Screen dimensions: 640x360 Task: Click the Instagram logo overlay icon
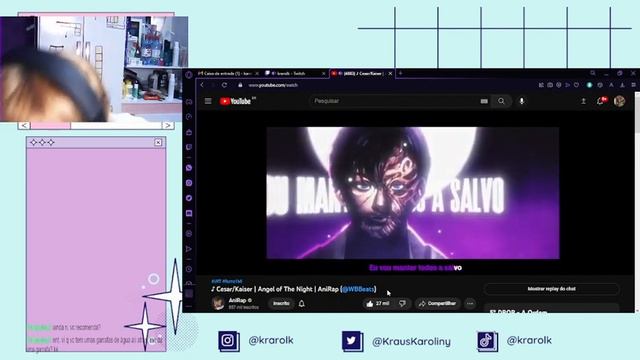point(229,341)
